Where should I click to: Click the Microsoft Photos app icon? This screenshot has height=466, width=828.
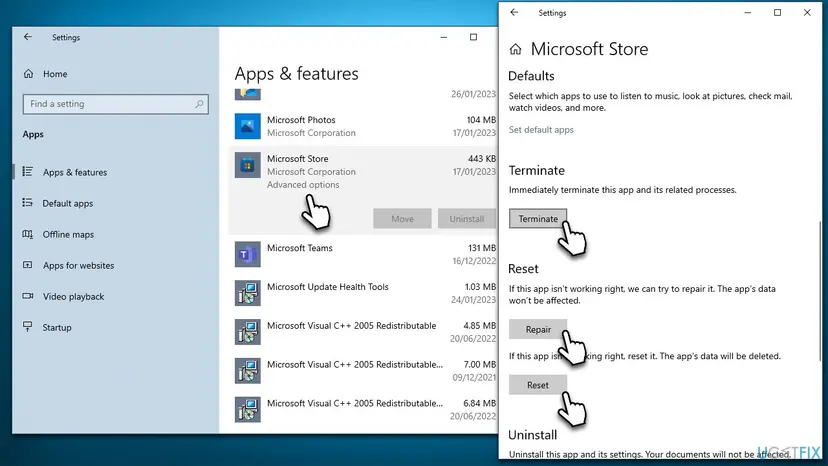(248, 126)
